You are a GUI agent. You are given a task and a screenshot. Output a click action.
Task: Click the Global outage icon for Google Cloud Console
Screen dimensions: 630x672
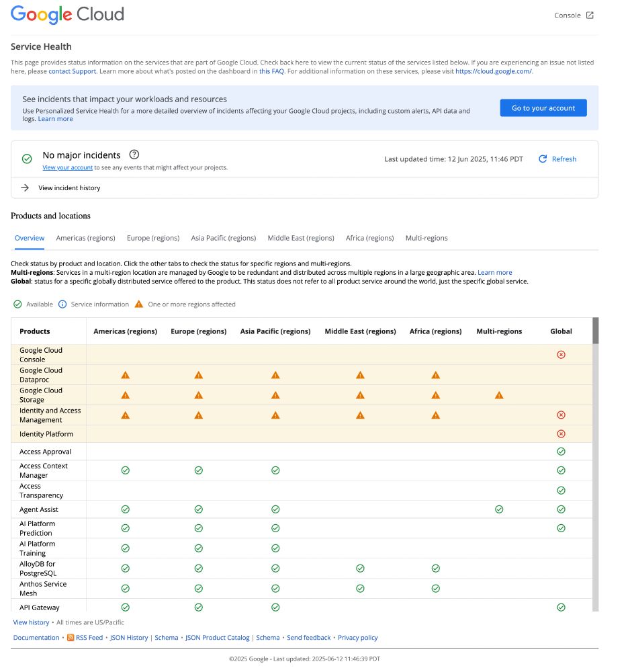tap(561, 354)
